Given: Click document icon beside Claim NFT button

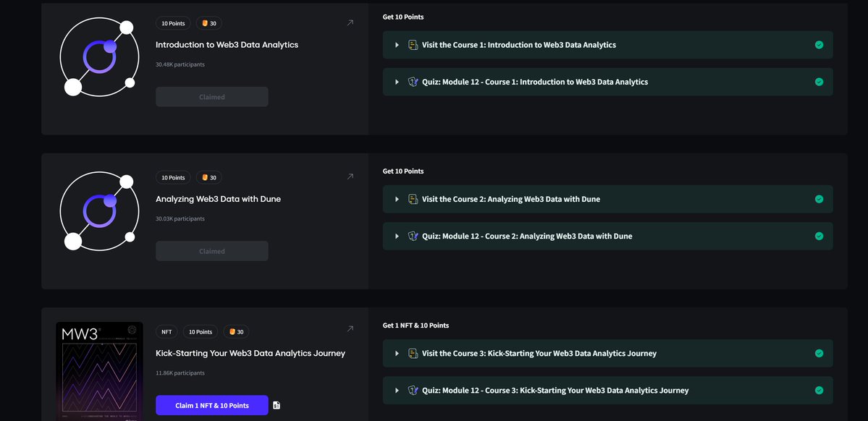Looking at the screenshot, I should [277, 406].
